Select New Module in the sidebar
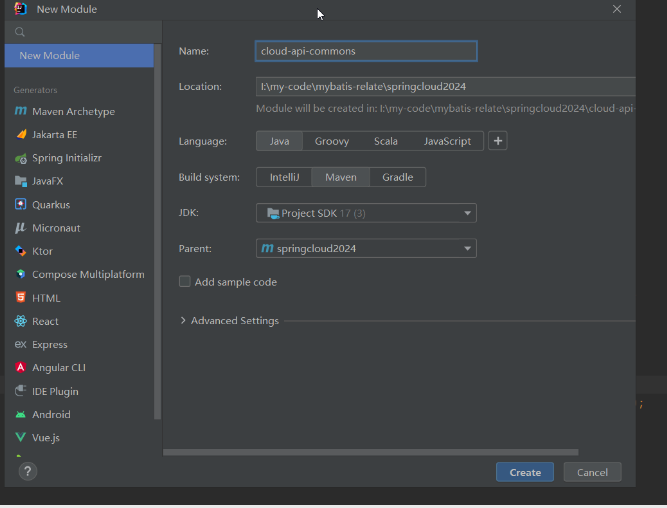The image size is (667, 508). 79,55
